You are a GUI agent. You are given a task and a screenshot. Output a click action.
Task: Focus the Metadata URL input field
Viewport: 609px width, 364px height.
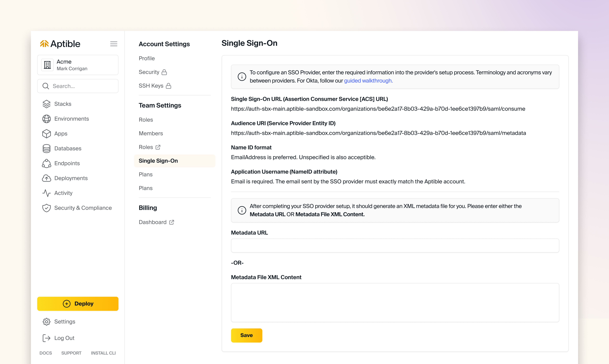(395, 246)
